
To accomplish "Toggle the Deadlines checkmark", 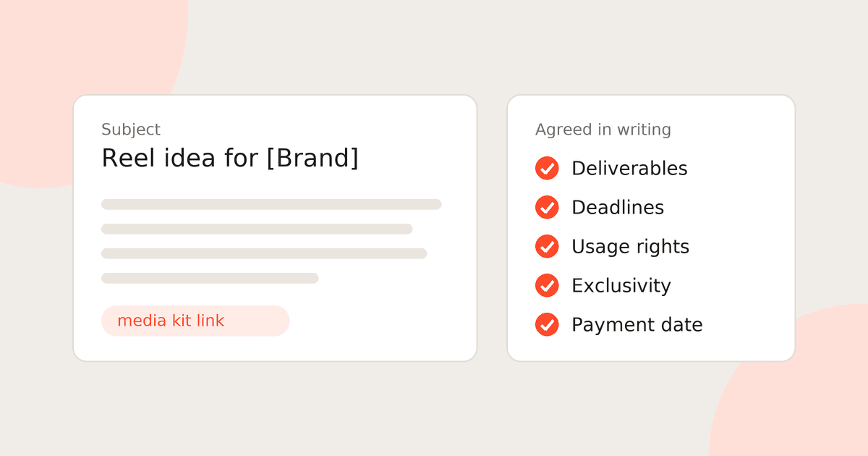I will [x=547, y=207].
